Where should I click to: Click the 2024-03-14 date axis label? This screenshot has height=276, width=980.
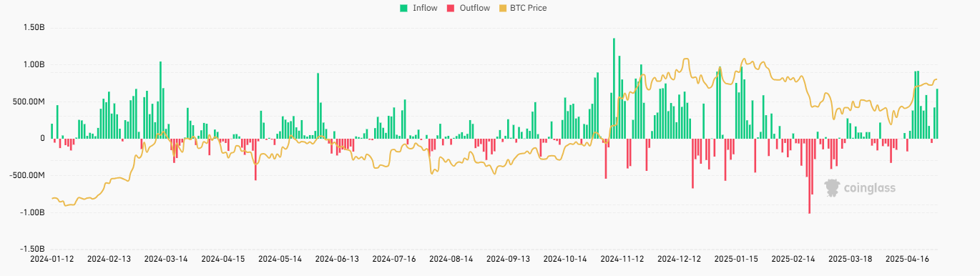point(166,259)
